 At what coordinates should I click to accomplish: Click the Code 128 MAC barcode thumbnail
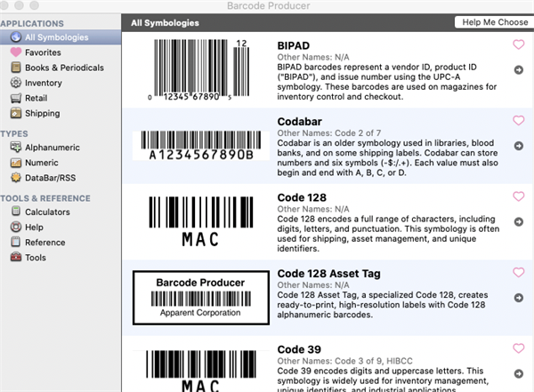(x=201, y=221)
